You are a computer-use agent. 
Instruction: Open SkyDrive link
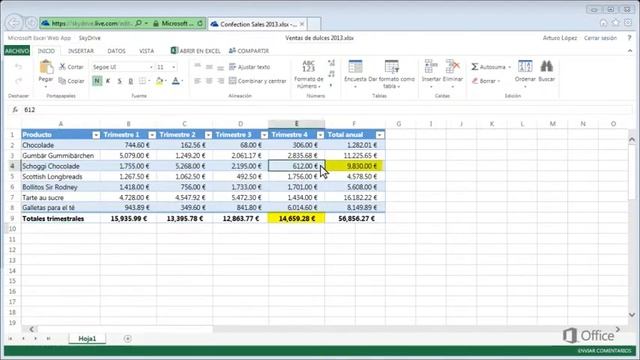click(89, 38)
